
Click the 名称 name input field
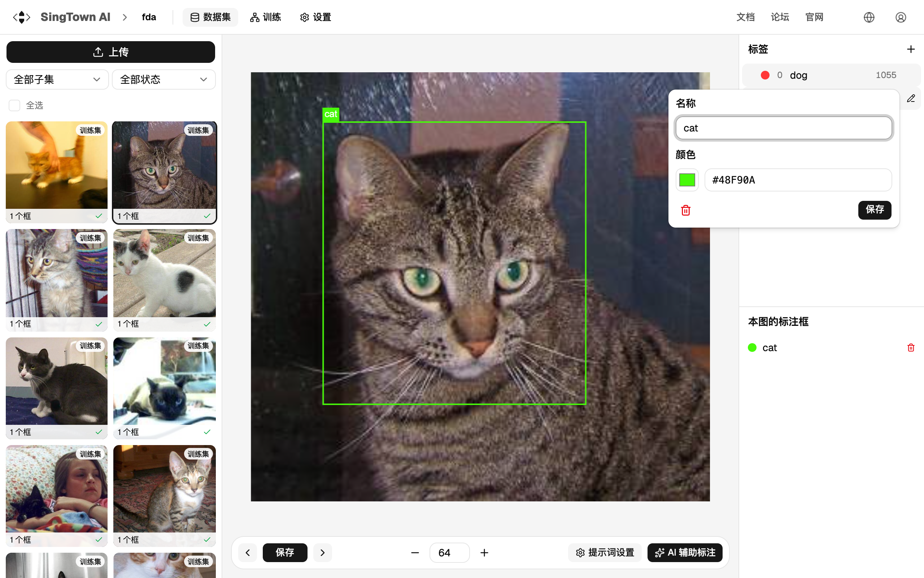(x=784, y=128)
